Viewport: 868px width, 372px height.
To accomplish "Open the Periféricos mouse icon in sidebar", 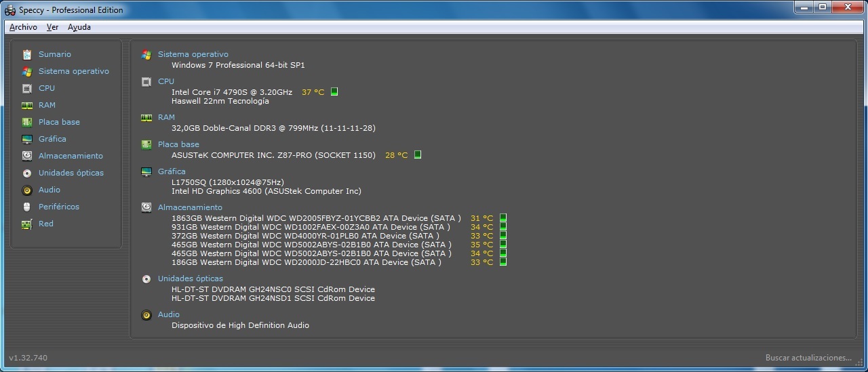I will coord(27,207).
